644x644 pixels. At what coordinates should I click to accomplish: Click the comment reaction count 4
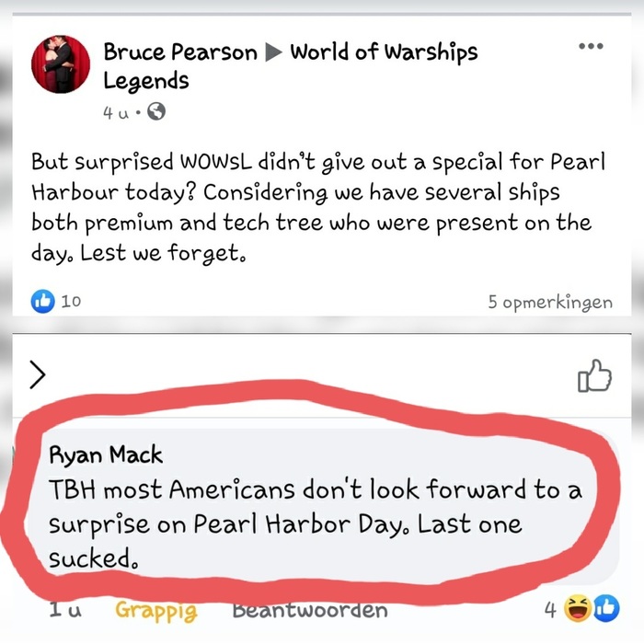tap(550, 610)
